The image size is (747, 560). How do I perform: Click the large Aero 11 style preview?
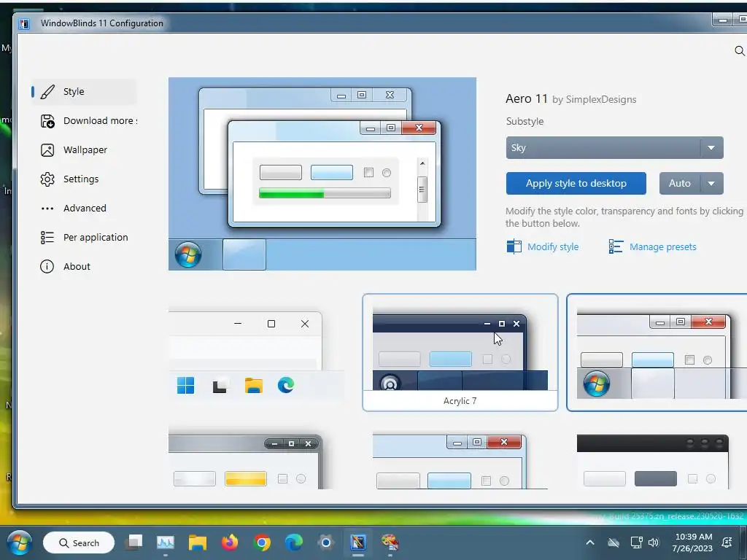pos(322,174)
